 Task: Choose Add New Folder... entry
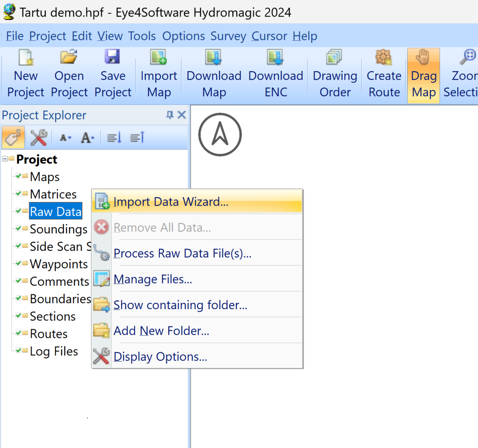tap(197, 331)
